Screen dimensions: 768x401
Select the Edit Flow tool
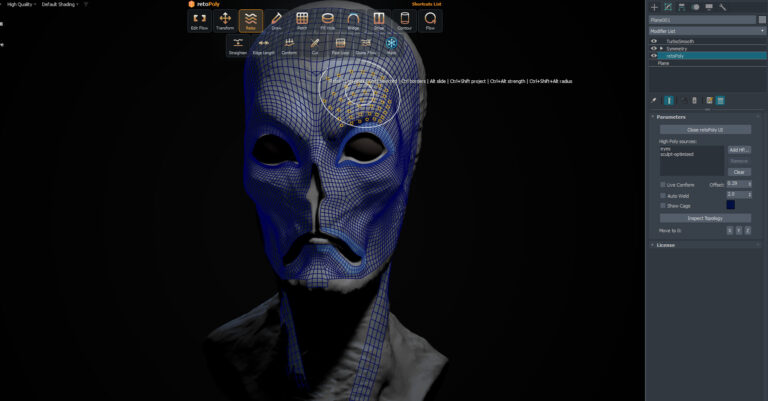coord(199,21)
